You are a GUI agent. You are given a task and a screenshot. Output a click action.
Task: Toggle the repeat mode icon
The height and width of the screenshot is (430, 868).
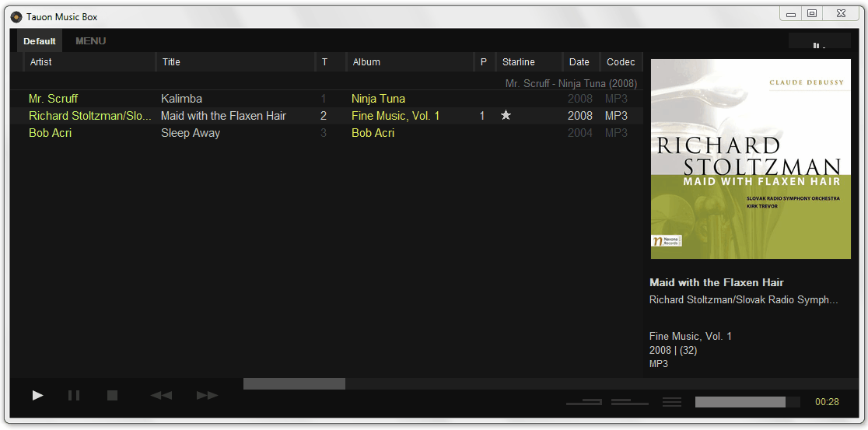[584, 402]
